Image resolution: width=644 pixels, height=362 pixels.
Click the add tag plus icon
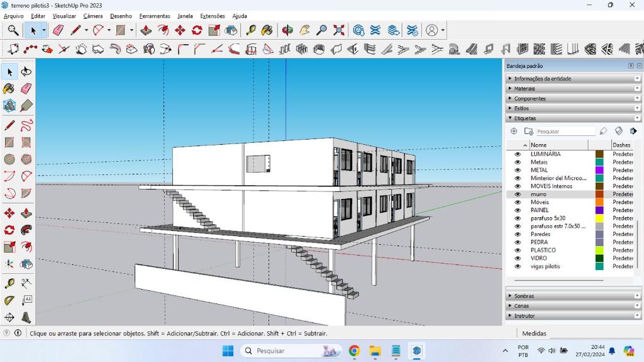514,132
